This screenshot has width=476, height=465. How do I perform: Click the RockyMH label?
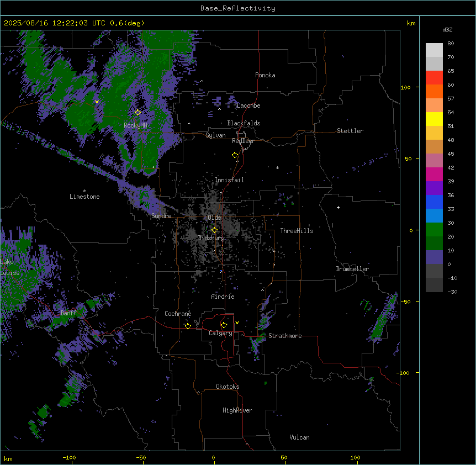click(x=135, y=125)
